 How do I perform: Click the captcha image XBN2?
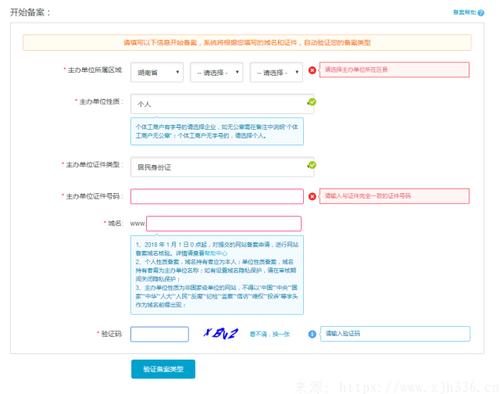(221, 333)
